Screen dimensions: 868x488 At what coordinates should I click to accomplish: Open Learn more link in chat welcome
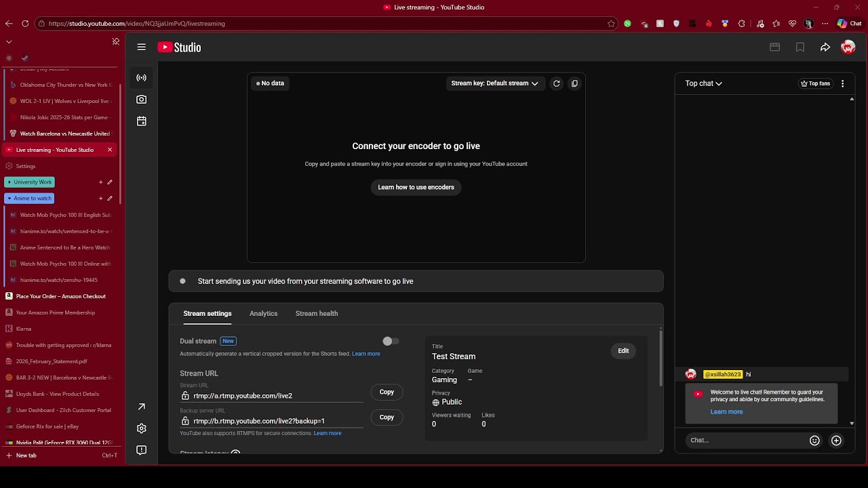click(x=726, y=411)
